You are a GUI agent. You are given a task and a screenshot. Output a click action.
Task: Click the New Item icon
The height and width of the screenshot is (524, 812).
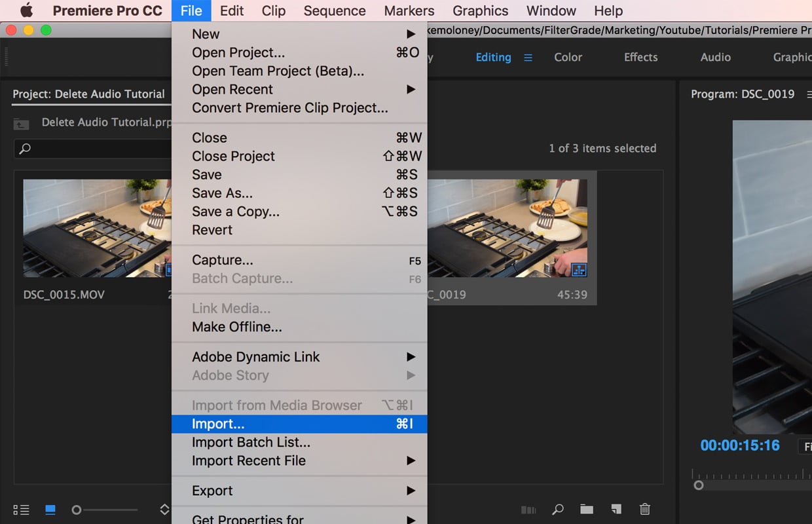[616, 509]
